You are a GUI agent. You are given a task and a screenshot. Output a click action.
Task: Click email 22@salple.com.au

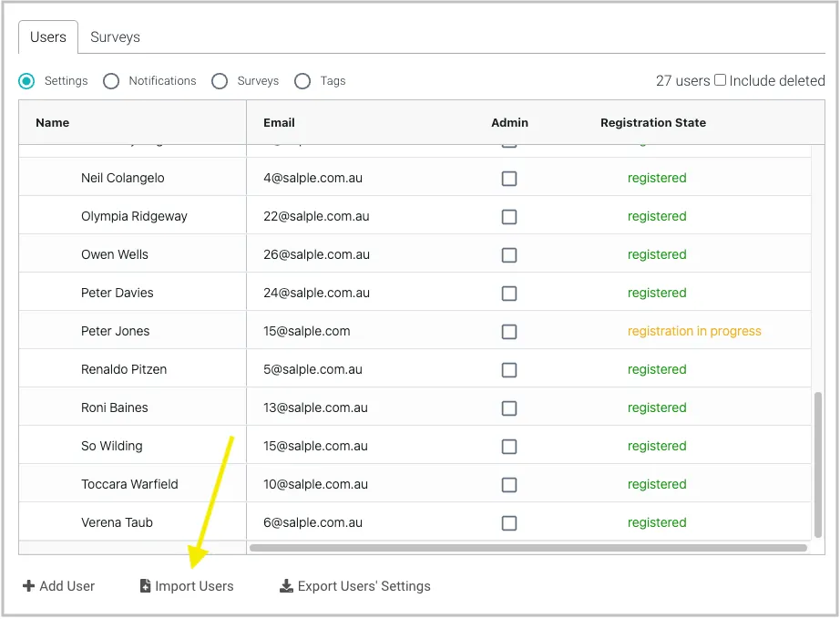[x=316, y=217]
